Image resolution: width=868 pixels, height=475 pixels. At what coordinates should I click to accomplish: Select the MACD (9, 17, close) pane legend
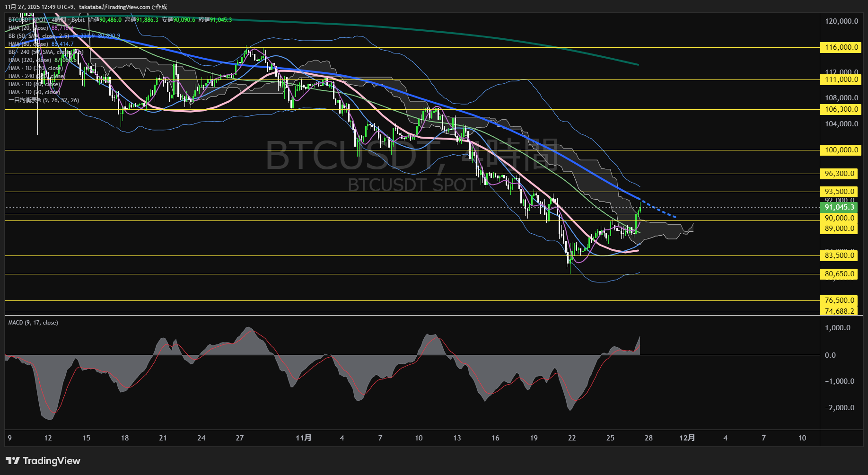(33, 322)
